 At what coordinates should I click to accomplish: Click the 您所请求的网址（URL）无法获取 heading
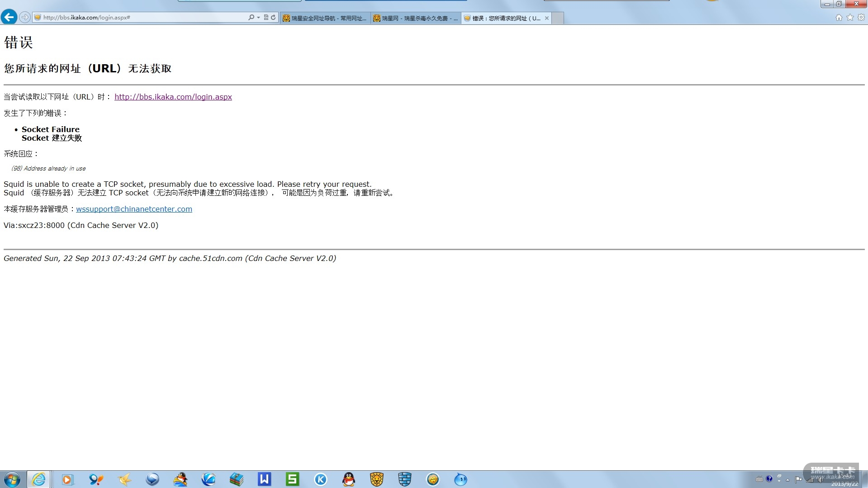point(88,68)
